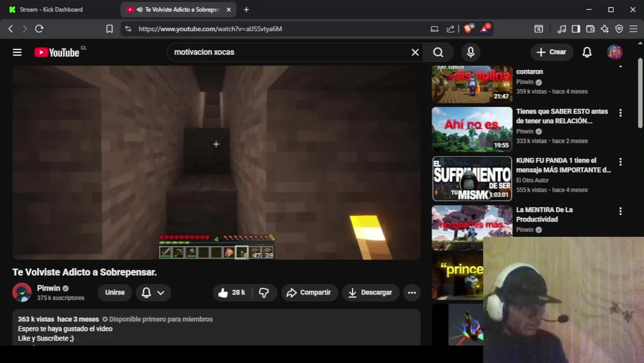Image resolution: width=644 pixels, height=363 pixels.
Task: Open KUNG FU PANDA 1 video title
Action: pyautogui.click(x=563, y=165)
